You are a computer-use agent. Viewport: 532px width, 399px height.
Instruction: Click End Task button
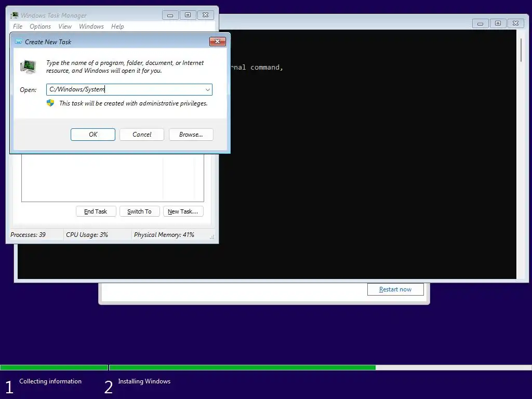click(x=96, y=211)
